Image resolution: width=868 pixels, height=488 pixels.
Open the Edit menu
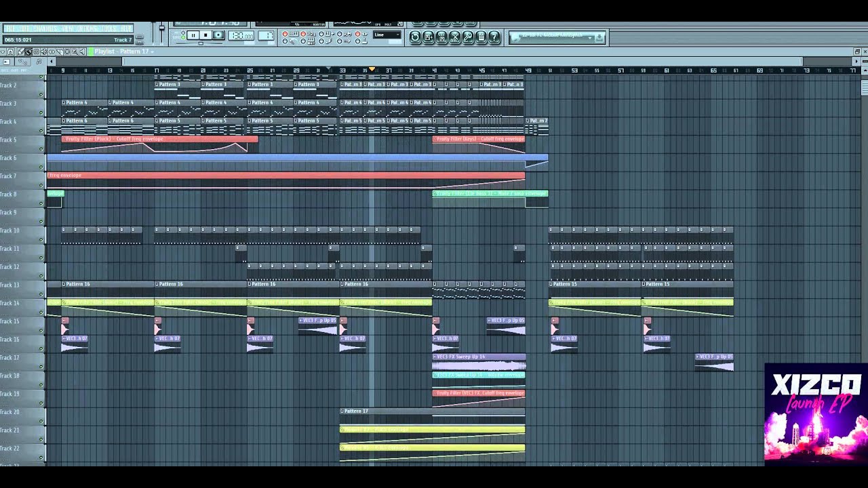(x=22, y=29)
